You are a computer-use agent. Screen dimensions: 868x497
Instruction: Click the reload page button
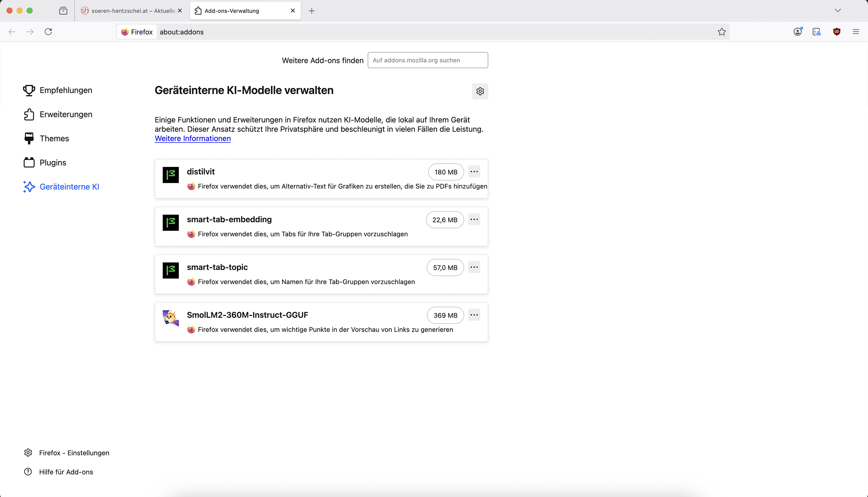pos(48,32)
